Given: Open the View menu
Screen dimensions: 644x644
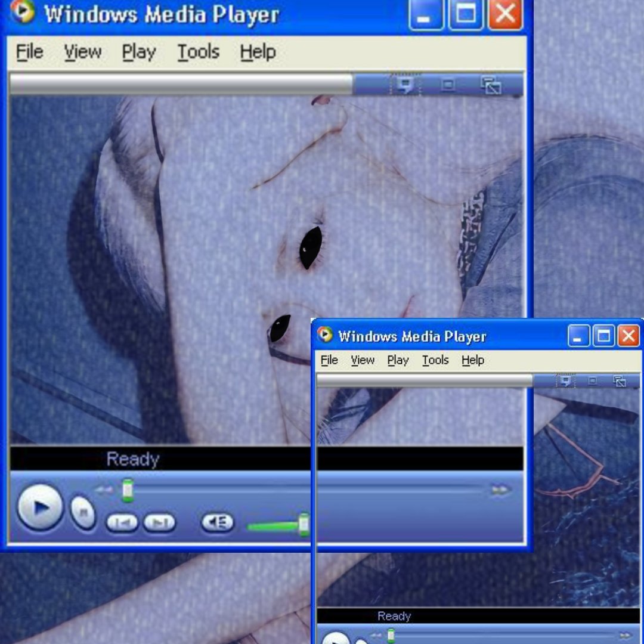Looking at the screenshot, I should [82, 52].
